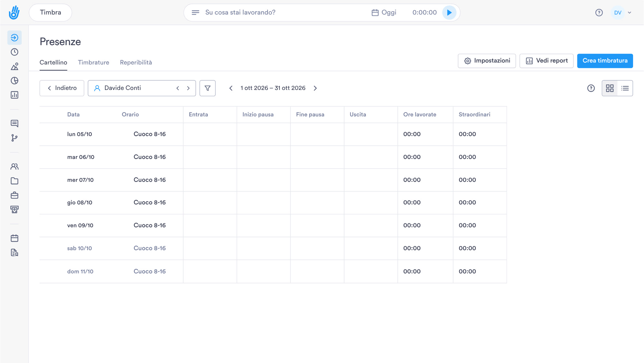Image resolution: width=644 pixels, height=363 pixels.
Task: Start the timer with play button
Action: [449, 13]
